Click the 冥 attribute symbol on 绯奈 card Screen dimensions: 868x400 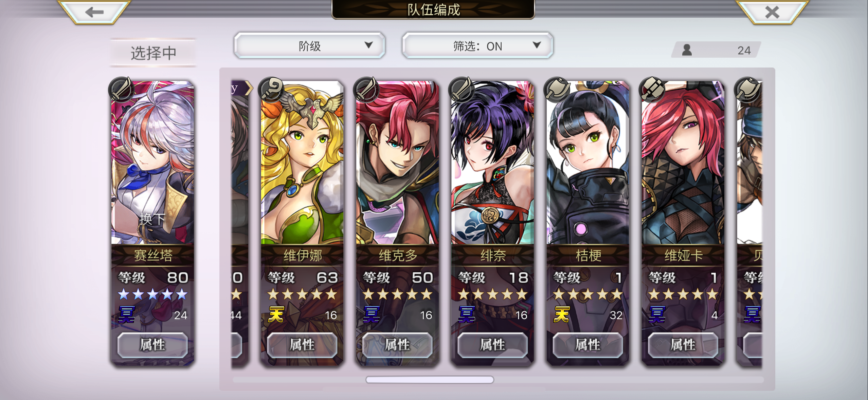[x=466, y=315]
